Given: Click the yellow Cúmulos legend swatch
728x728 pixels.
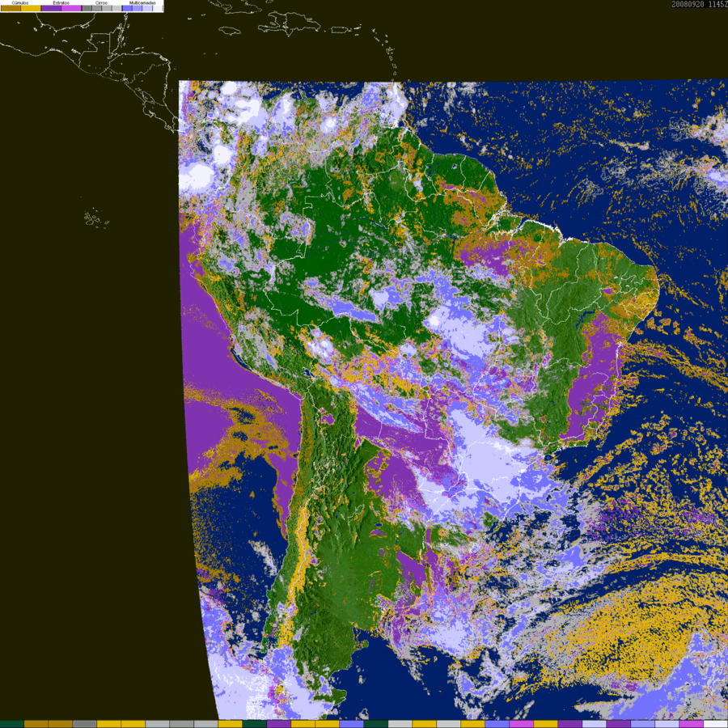Looking at the screenshot, I should [x=31, y=8].
